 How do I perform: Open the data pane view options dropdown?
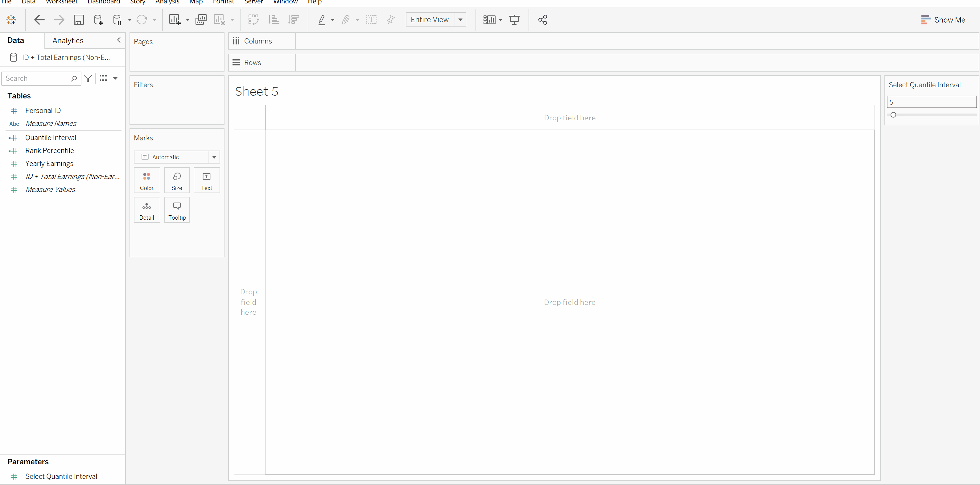115,78
